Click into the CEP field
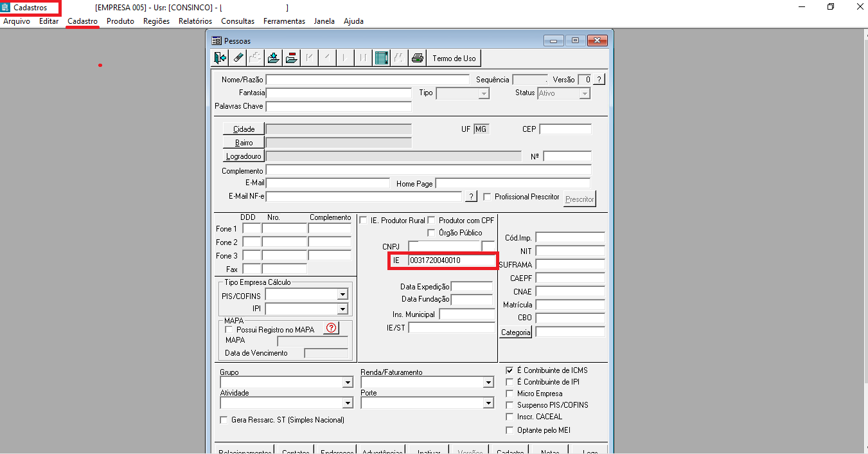This screenshot has height=454, width=868. tap(565, 129)
